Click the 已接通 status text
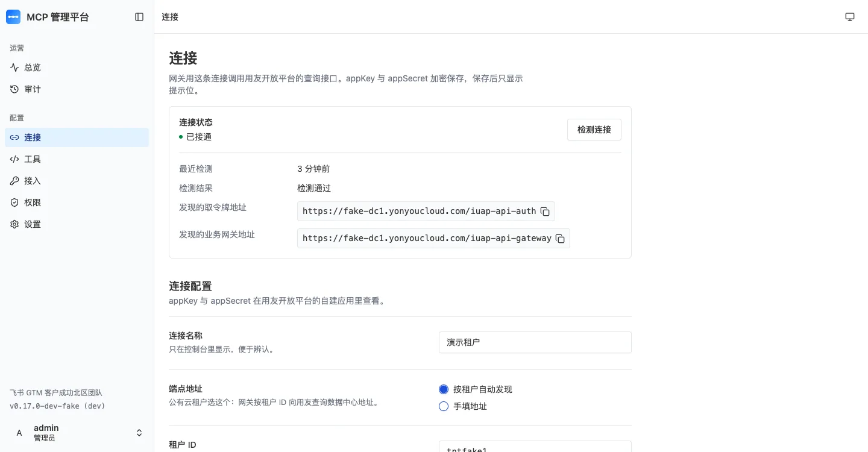Screen dimensions: 868x452 click(199, 137)
